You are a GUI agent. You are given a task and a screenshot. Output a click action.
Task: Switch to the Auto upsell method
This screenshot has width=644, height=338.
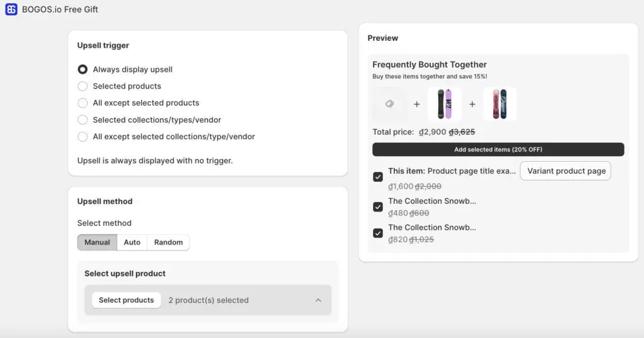pos(132,242)
